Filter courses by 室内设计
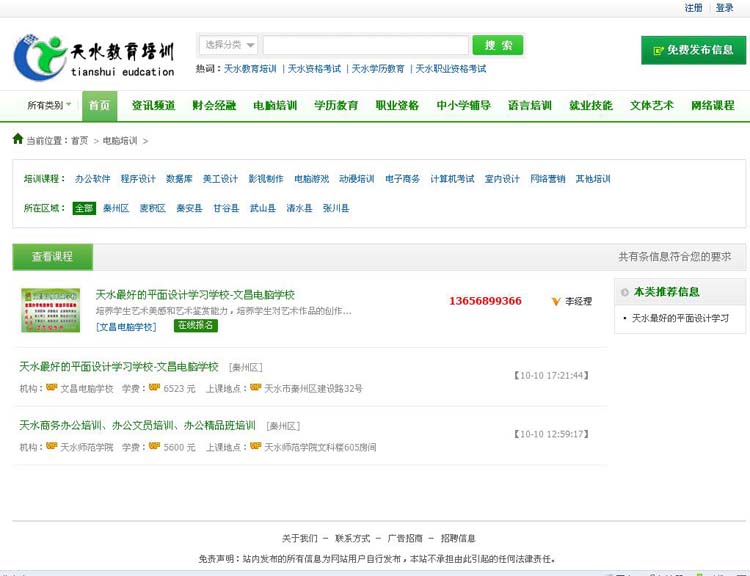 [502, 179]
